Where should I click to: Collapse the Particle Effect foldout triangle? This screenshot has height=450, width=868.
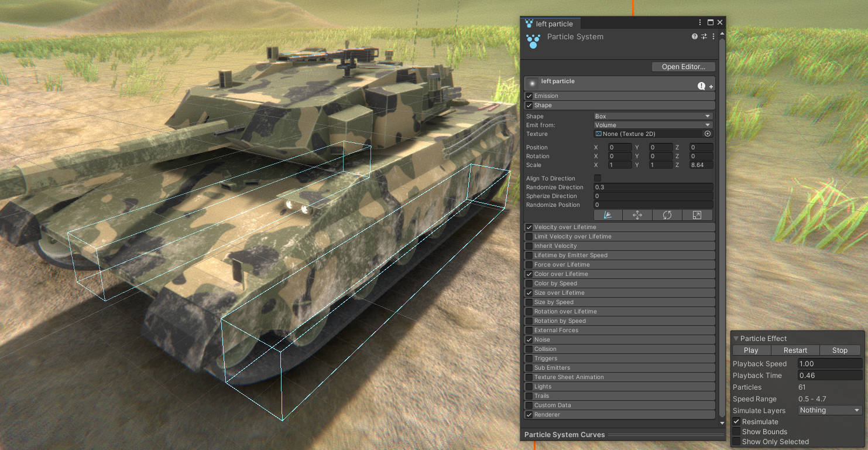coord(736,339)
